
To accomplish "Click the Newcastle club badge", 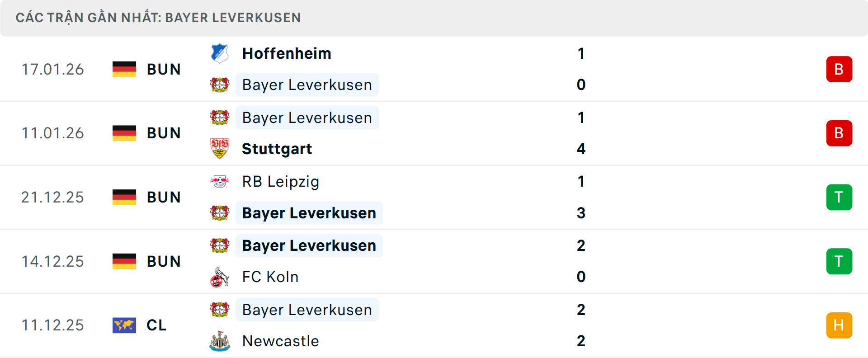I will pyautogui.click(x=220, y=341).
